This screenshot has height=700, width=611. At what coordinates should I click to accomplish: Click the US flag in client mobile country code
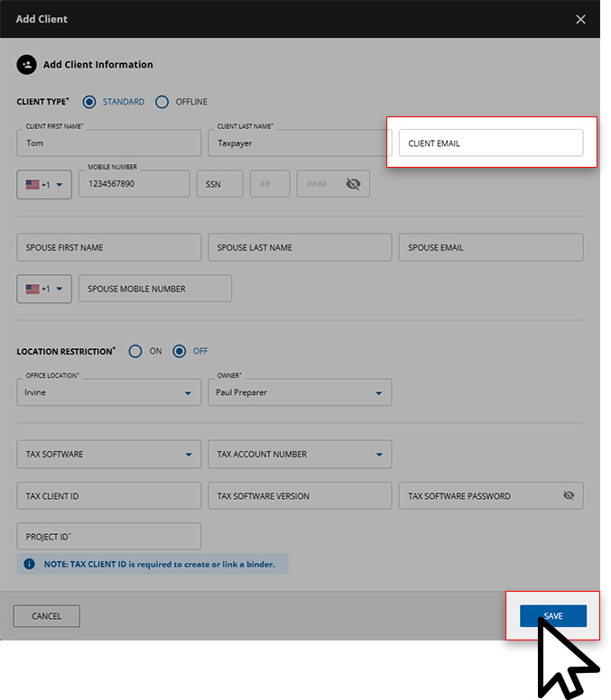32,184
